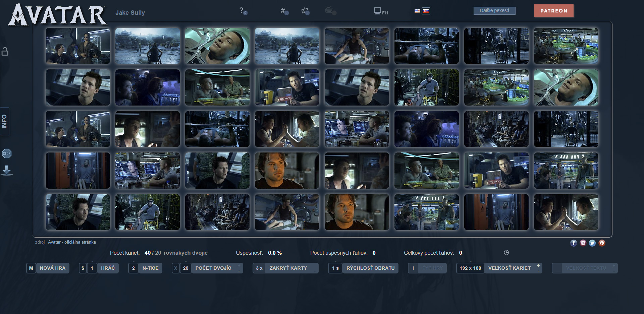Open the Pinterest share icon
Image resolution: width=644 pixels, height=314 pixels.
[x=602, y=243]
